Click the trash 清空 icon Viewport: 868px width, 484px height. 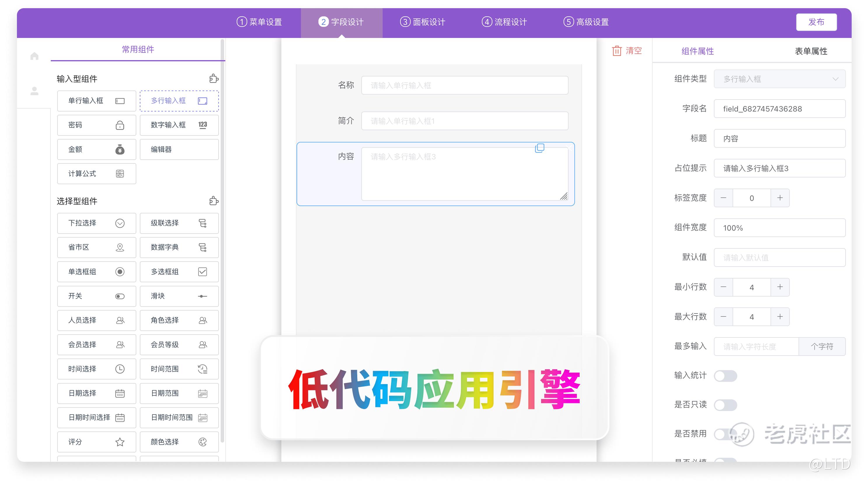tap(616, 51)
